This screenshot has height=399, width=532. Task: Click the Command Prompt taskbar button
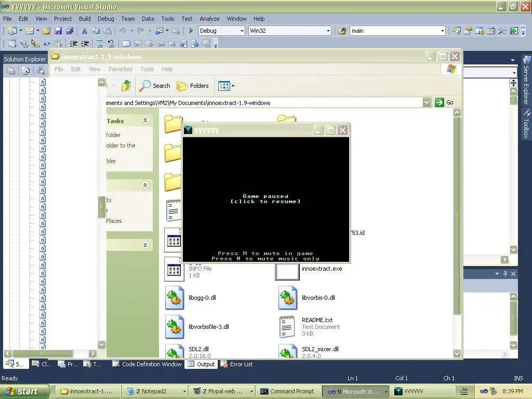[287, 392]
